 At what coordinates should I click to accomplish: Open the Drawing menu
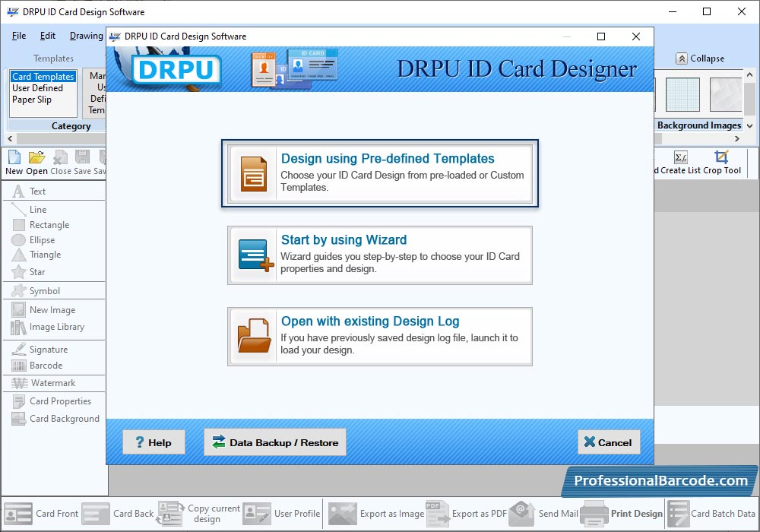[x=87, y=36]
